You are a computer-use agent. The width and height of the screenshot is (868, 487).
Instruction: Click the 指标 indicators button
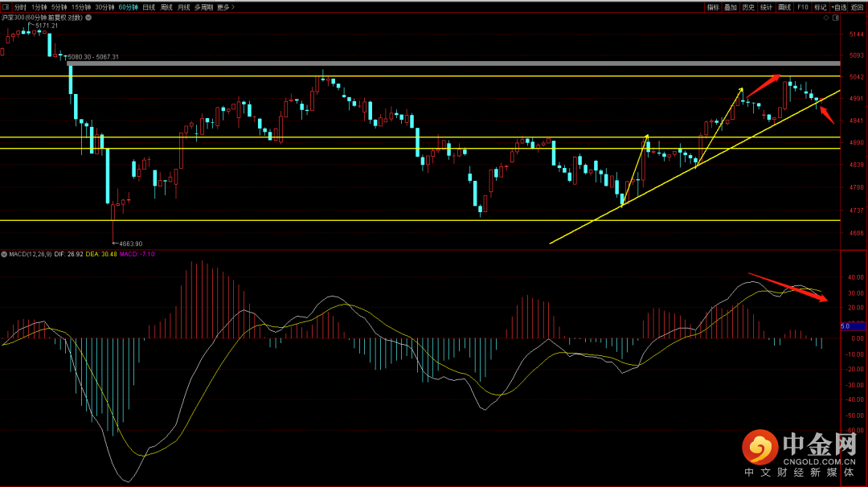click(x=713, y=7)
